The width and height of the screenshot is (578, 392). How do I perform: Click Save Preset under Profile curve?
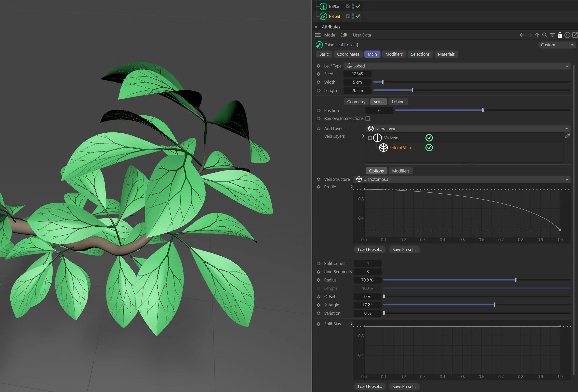point(404,250)
